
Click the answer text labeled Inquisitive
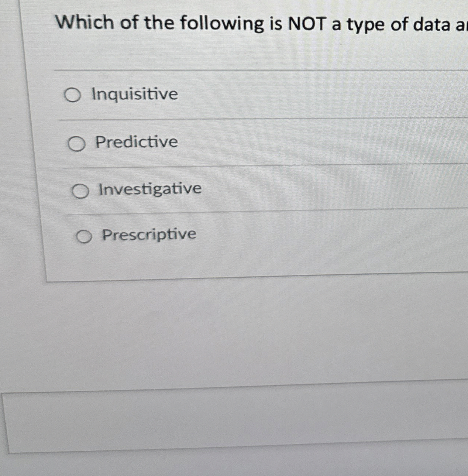[135, 94]
